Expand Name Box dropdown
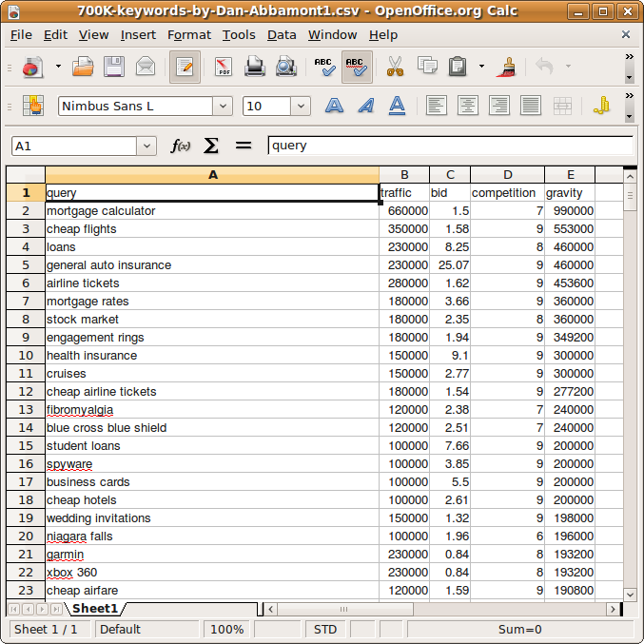The image size is (644, 644). pyautogui.click(x=146, y=146)
